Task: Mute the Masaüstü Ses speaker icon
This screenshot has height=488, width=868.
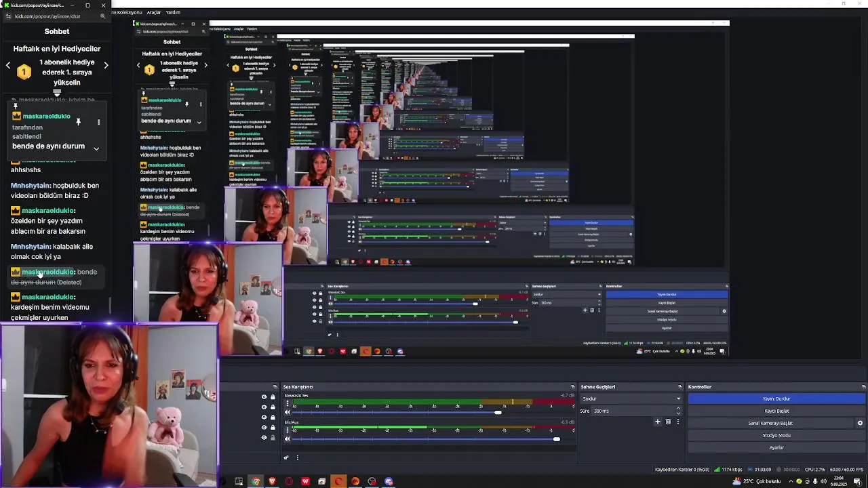Action: tap(287, 412)
